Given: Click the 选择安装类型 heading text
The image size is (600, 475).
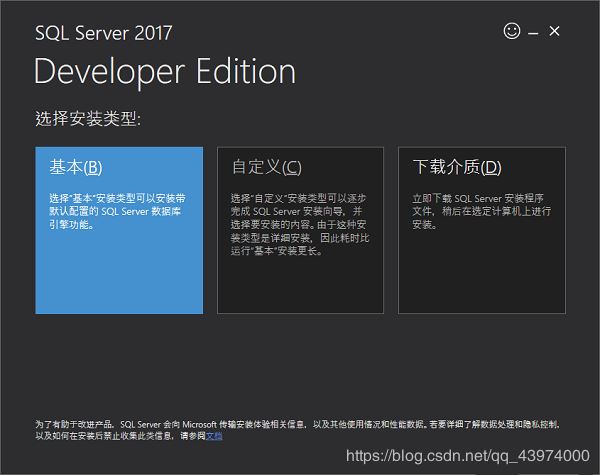Looking at the screenshot, I should point(88,118).
